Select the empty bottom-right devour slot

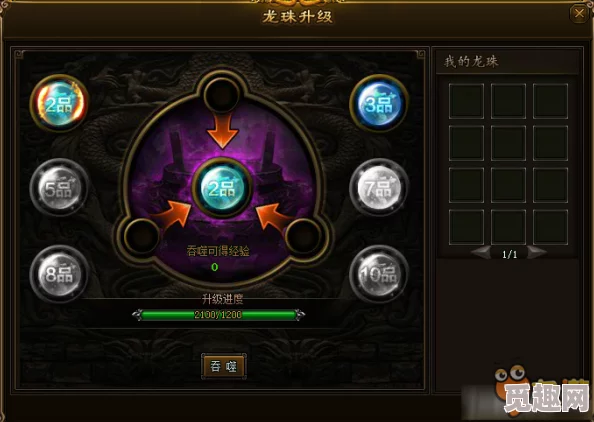coord(303,236)
